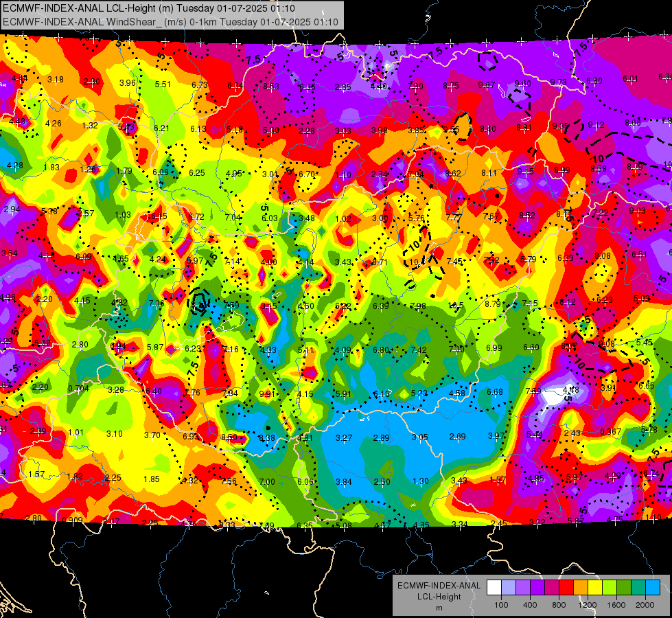672x618 pixels.
Task: Click the legend tick label '100'
Action: tap(501, 605)
